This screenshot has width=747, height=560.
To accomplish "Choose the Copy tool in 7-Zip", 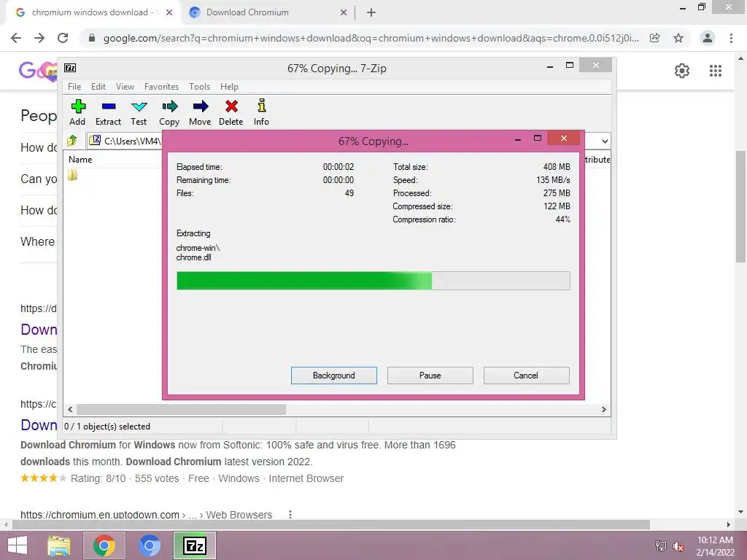I will point(169,112).
